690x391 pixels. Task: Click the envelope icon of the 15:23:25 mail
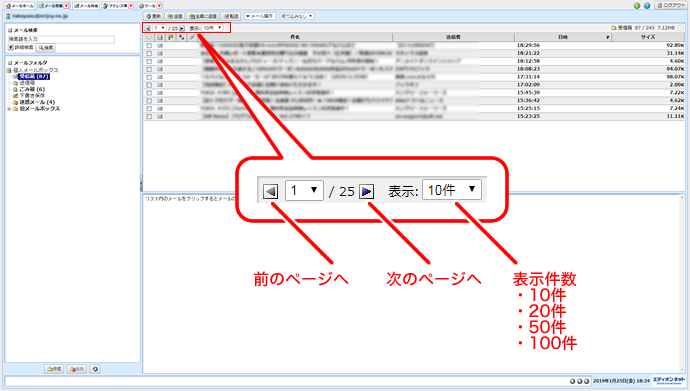[x=160, y=117]
